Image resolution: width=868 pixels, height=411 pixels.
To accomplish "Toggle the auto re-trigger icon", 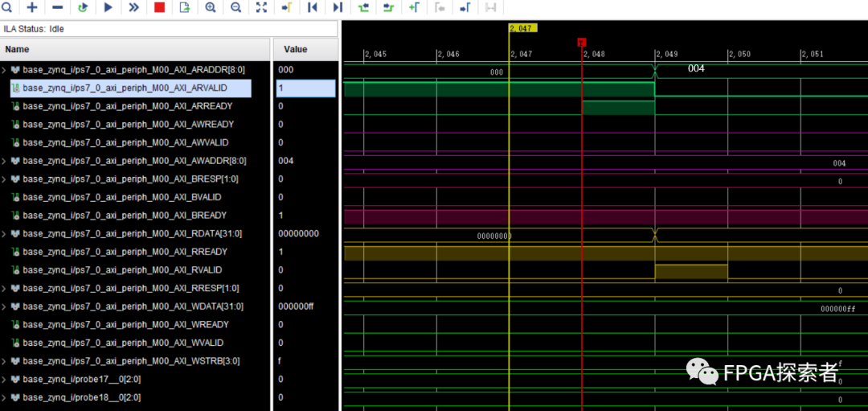I will [83, 7].
